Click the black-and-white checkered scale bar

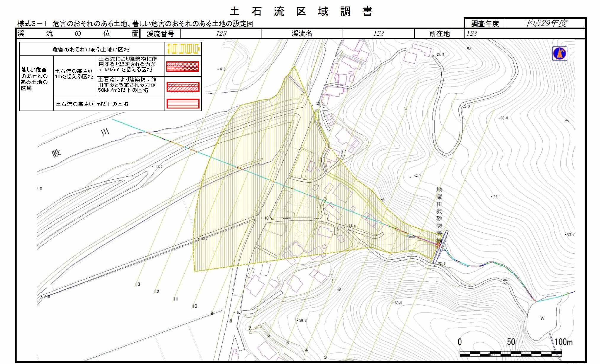click(510, 354)
